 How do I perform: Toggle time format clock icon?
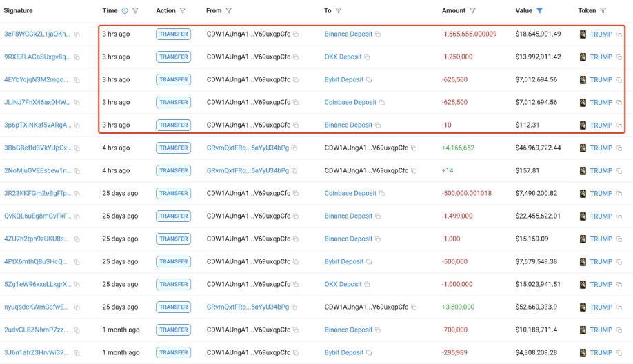[x=125, y=10]
